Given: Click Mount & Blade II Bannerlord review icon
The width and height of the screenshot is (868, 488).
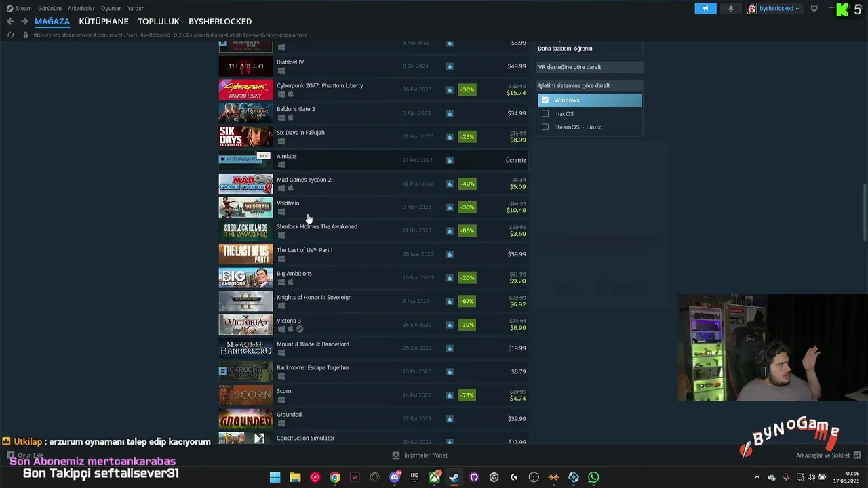Looking at the screenshot, I should tap(450, 348).
